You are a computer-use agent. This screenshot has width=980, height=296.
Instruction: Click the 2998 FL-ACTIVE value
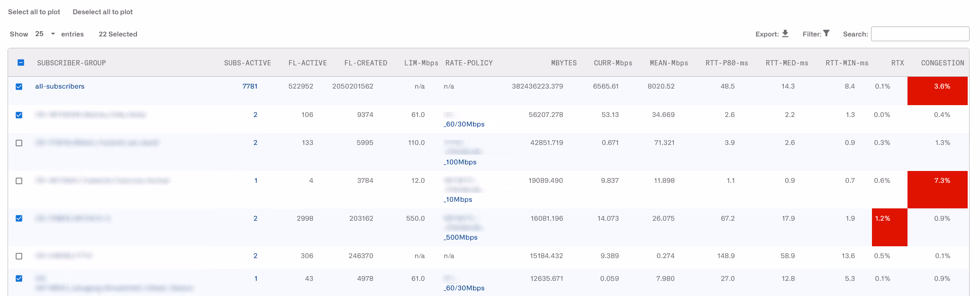point(305,218)
